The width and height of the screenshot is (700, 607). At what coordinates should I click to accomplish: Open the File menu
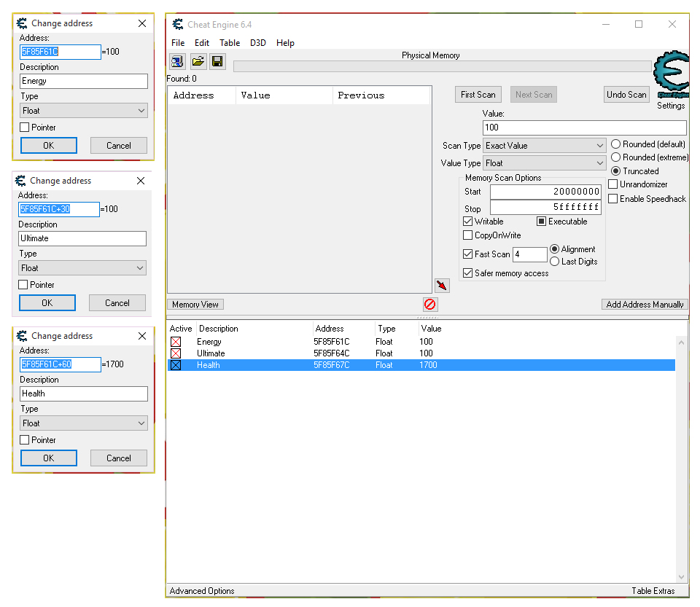tap(178, 43)
